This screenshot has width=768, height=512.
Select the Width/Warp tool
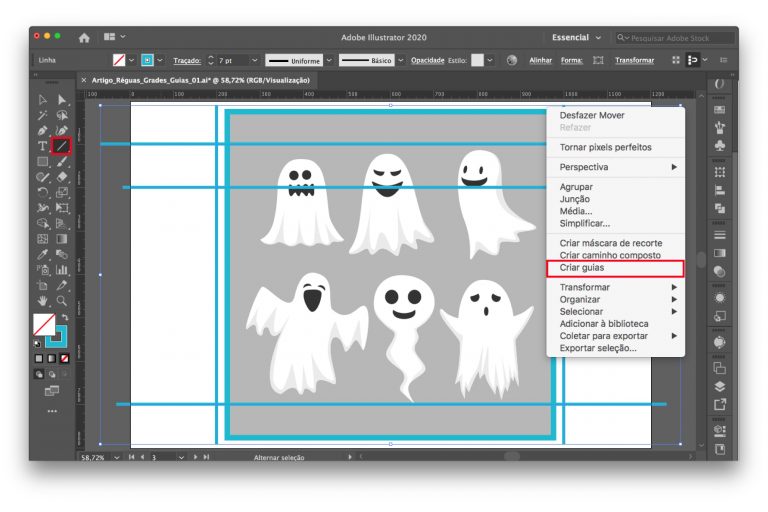[x=43, y=208]
